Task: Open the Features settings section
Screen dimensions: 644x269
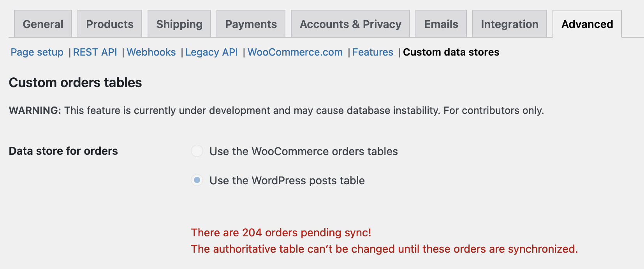Action: click(x=373, y=52)
